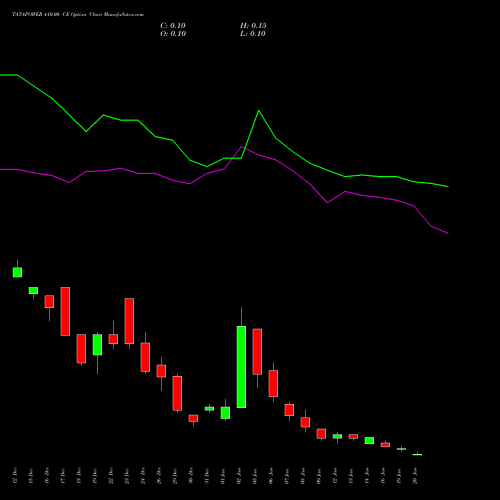Image resolution: width=500 pixels, height=500 pixels.
Task: Click the TATAPOWER CE Options chart title
Action: pos(78,15)
